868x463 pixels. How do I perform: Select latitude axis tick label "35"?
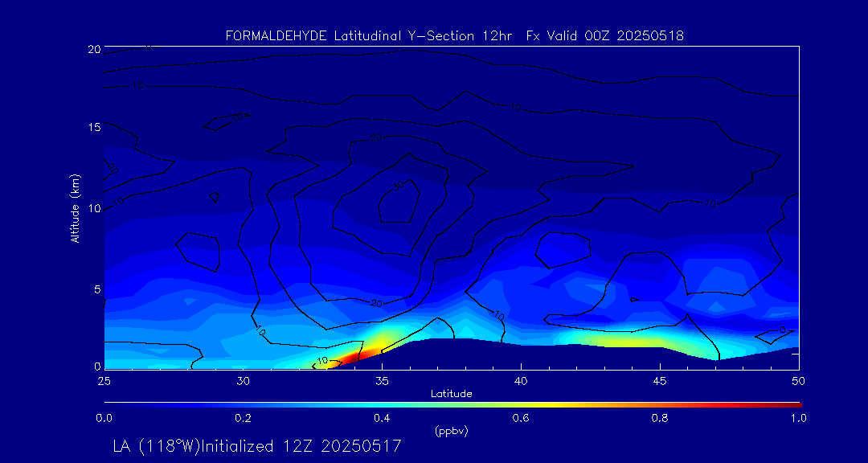coord(382,381)
